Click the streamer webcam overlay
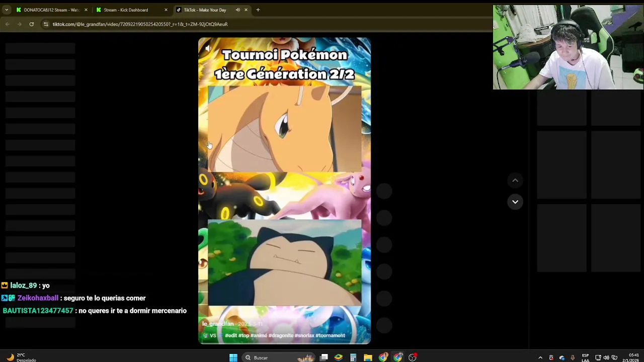This screenshot has width=644, height=362. [568, 47]
